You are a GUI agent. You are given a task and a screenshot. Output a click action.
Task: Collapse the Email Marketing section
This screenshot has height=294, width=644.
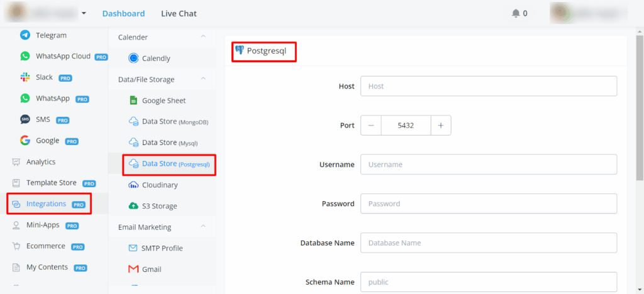[x=203, y=227]
